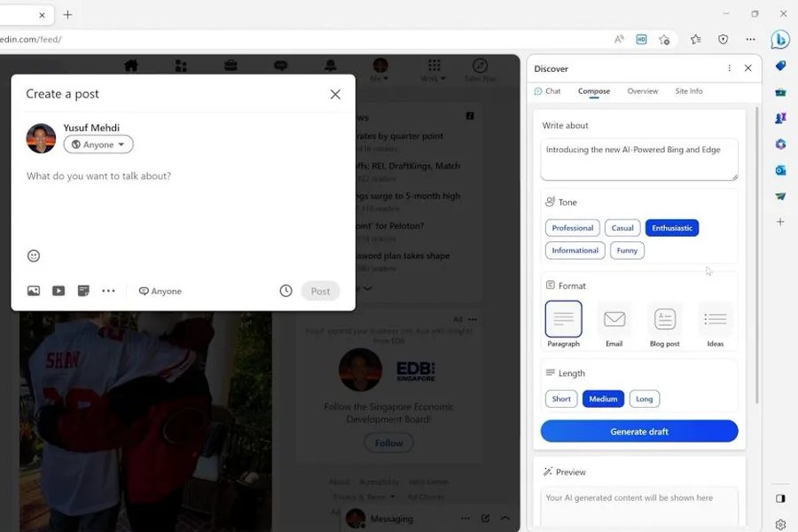Select the Funny tone
Viewport: 798px width, 532px height.
click(627, 250)
